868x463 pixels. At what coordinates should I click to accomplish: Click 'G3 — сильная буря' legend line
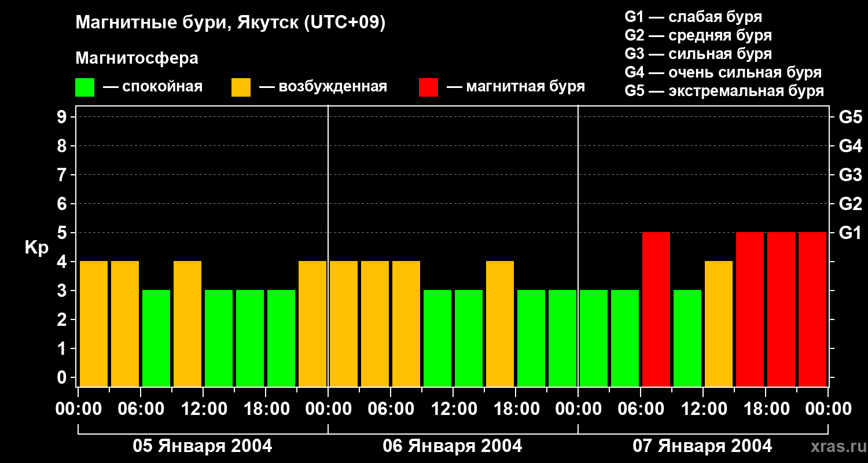(698, 54)
